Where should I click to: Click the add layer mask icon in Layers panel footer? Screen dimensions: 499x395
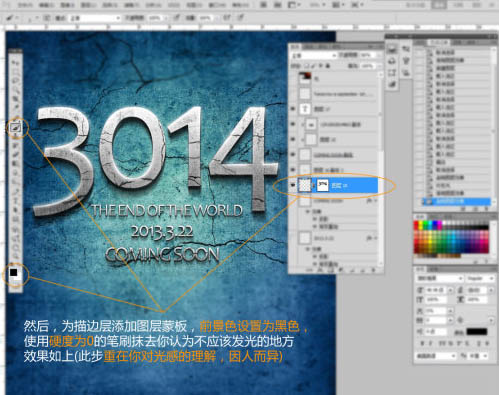point(330,270)
